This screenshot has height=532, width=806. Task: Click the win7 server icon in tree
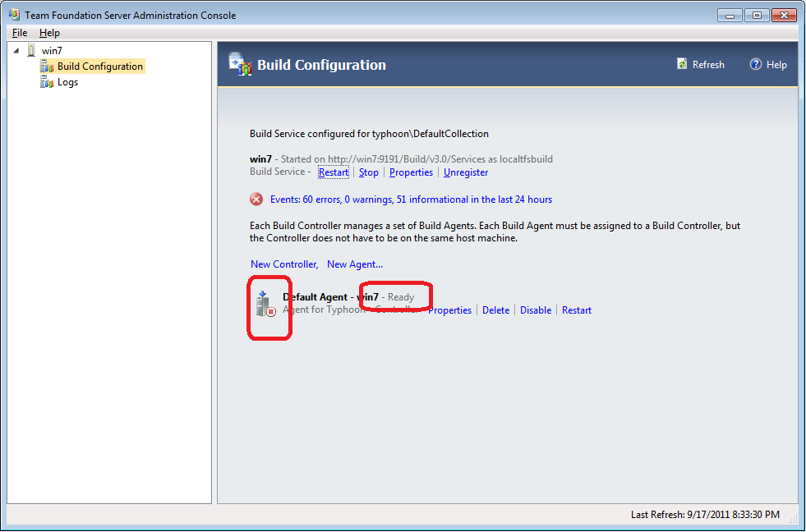click(x=31, y=50)
